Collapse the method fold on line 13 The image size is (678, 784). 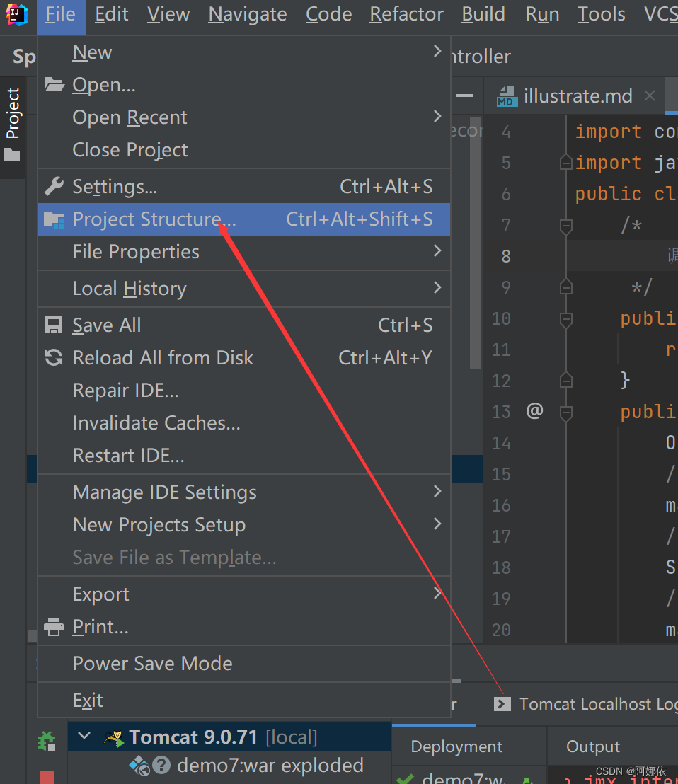pos(566,413)
